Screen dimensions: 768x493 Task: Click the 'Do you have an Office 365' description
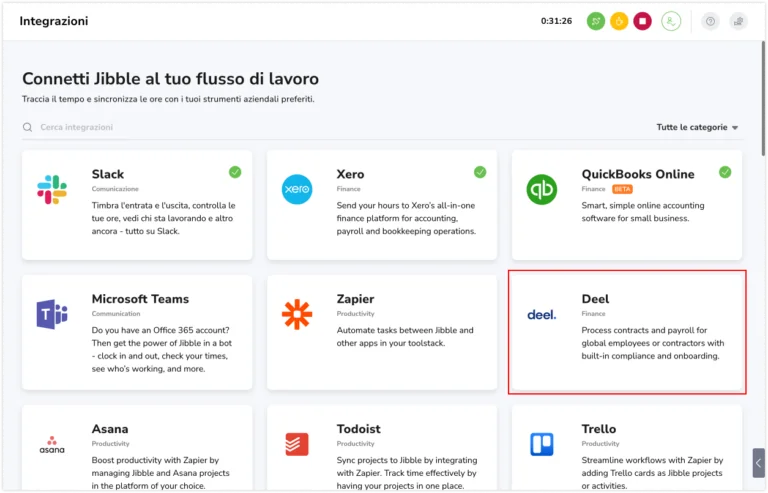point(162,350)
